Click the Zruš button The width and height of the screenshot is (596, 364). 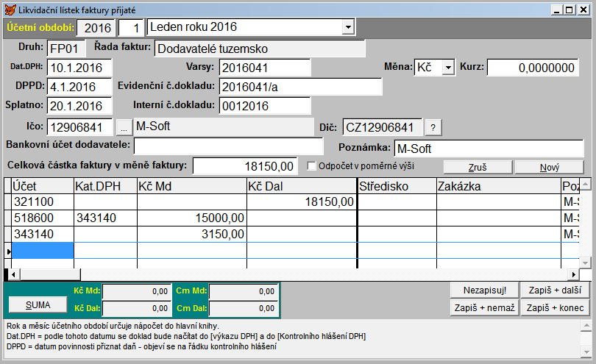tap(478, 167)
